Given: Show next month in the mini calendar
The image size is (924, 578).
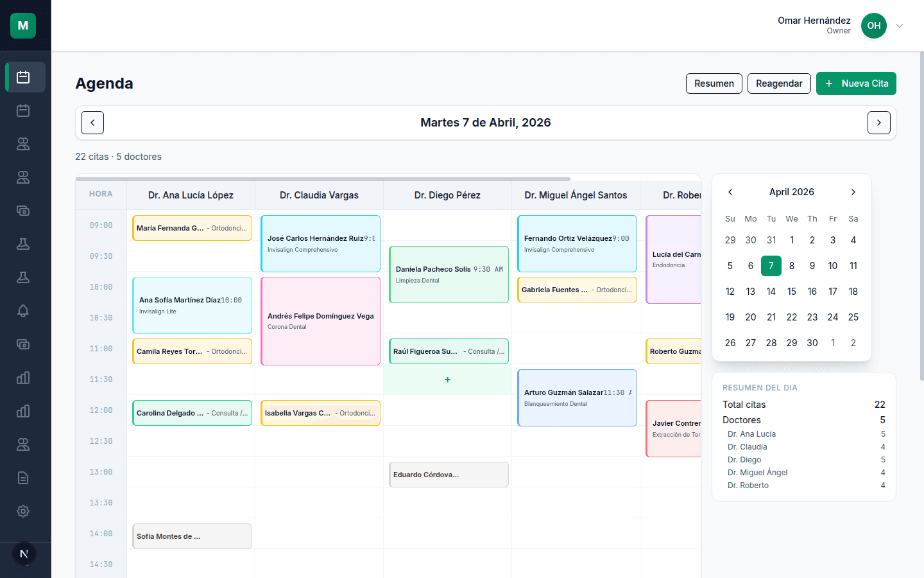Looking at the screenshot, I should coord(853,192).
